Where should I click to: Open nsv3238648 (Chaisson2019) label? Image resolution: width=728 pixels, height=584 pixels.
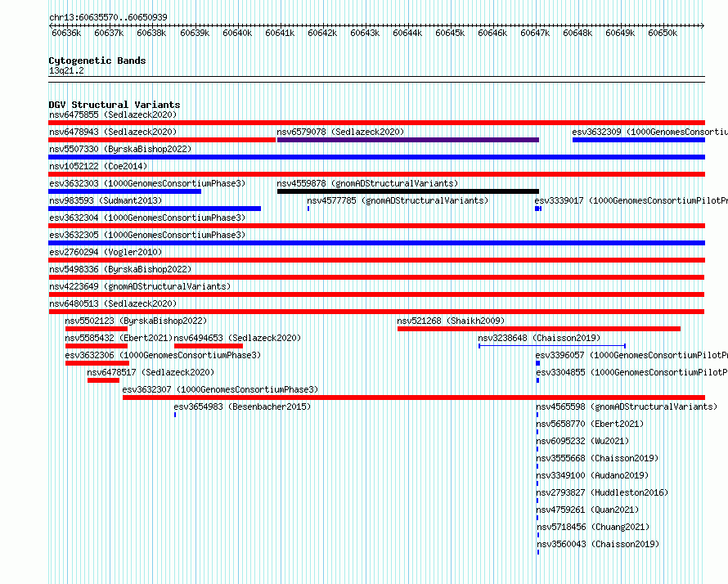539,338
